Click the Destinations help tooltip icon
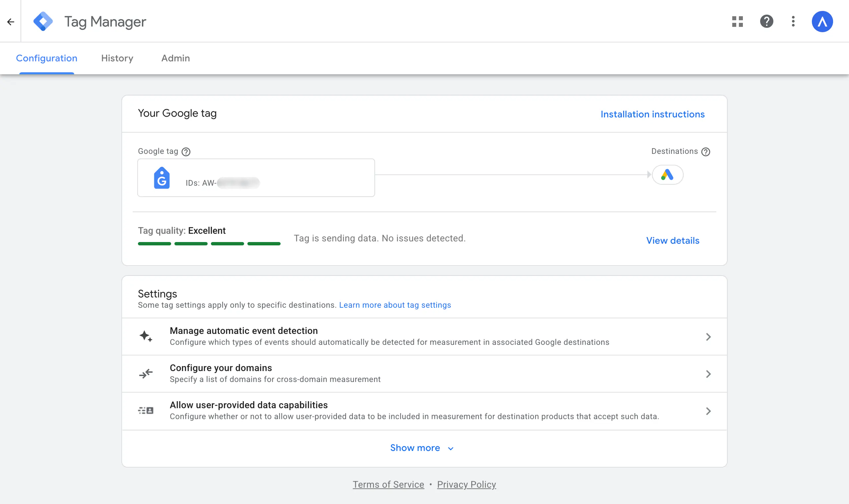 pos(706,152)
